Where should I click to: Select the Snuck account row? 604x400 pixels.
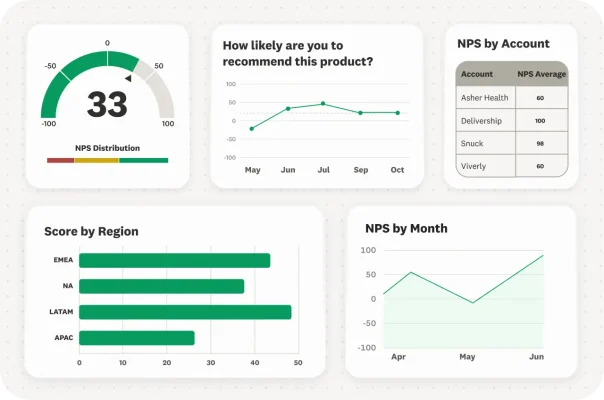(512, 143)
